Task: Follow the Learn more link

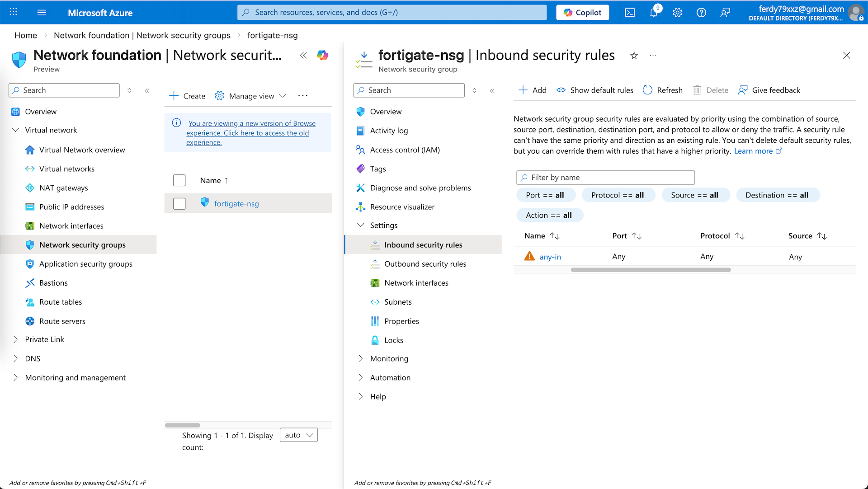Action: (x=753, y=151)
